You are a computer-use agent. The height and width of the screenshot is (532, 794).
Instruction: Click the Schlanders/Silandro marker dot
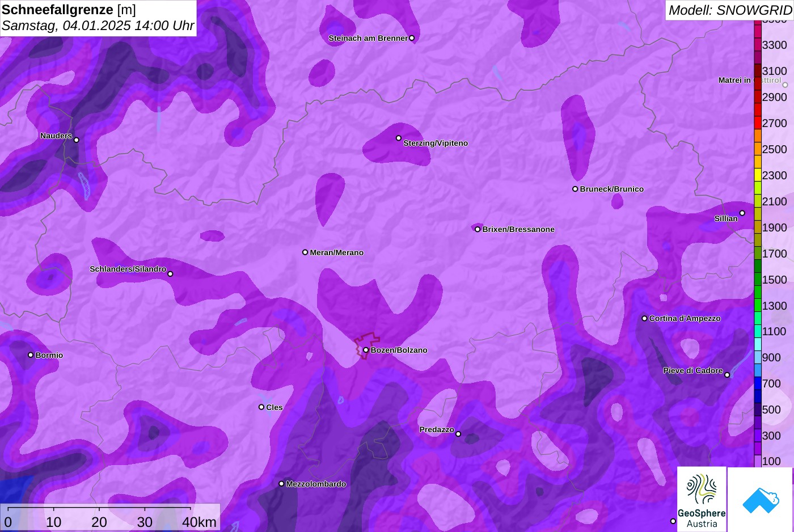click(170, 274)
